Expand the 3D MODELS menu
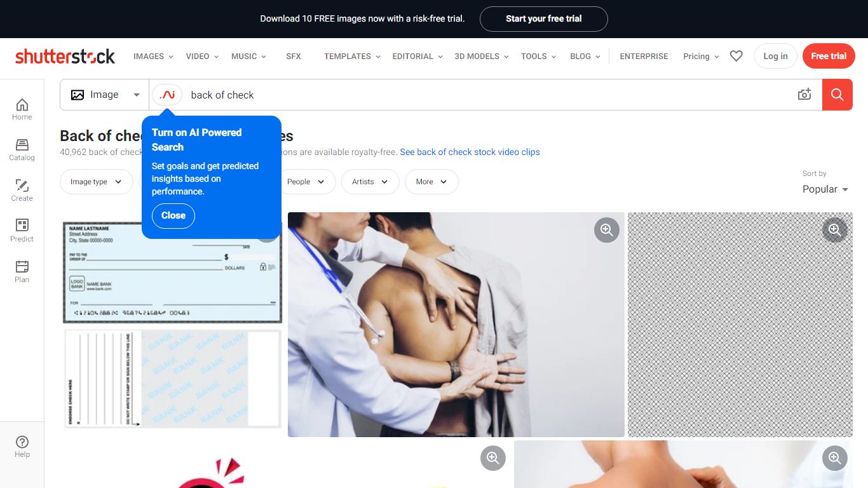This screenshot has height=488, width=868. (482, 56)
